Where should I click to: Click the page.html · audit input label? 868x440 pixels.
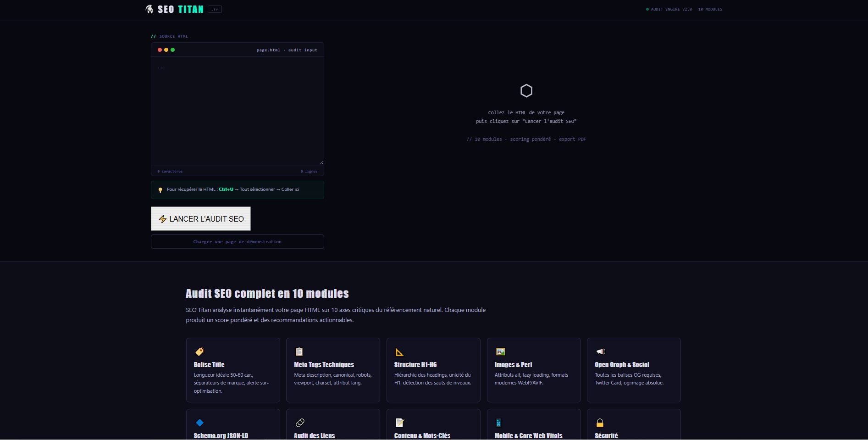287,50
